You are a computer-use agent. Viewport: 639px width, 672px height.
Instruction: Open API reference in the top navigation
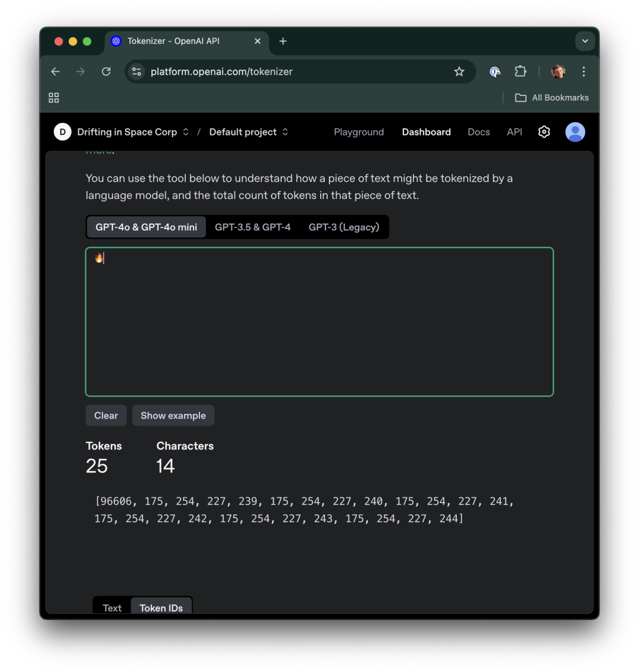click(514, 132)
